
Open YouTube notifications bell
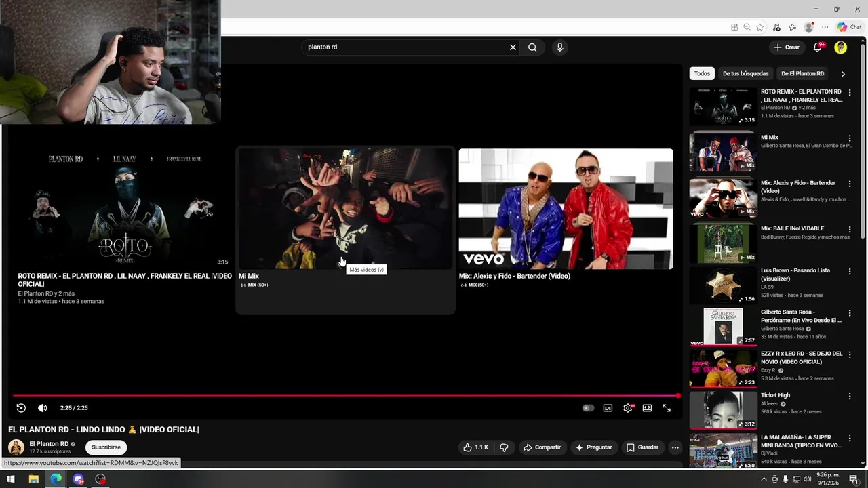pos(818,47)
